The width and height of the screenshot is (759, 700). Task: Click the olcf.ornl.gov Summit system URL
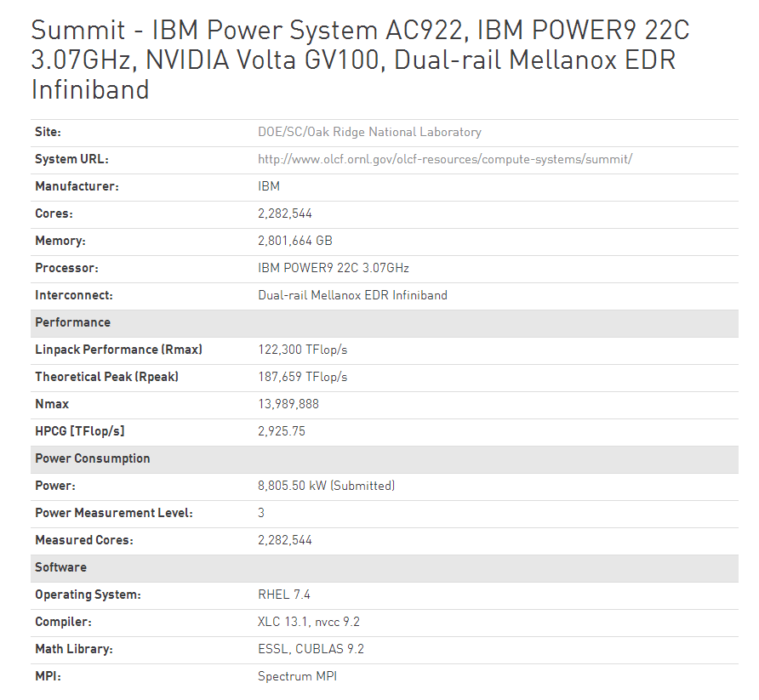444,159
